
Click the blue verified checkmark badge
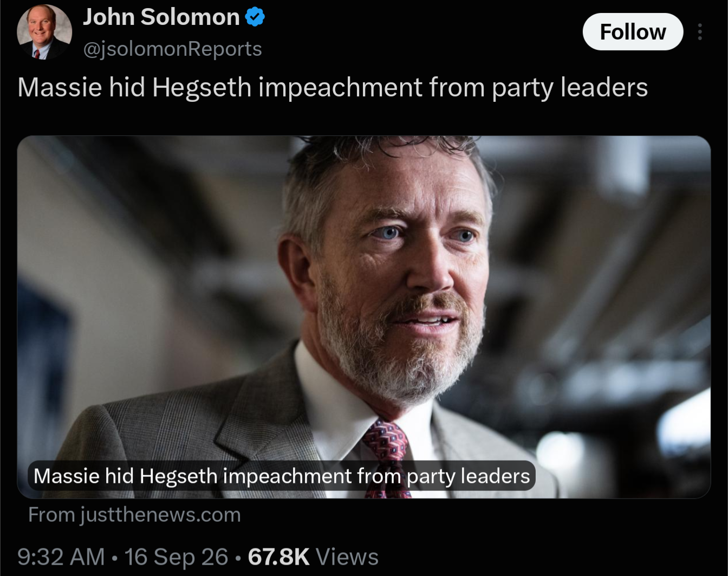pos(255,17)
